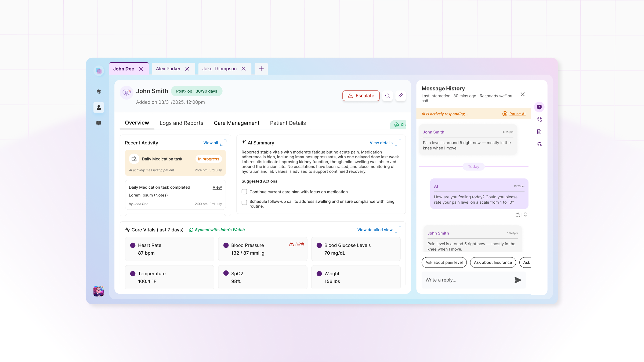Click the 'View detailed view' link
Viewport: 644px width, 362px height.
375,230
